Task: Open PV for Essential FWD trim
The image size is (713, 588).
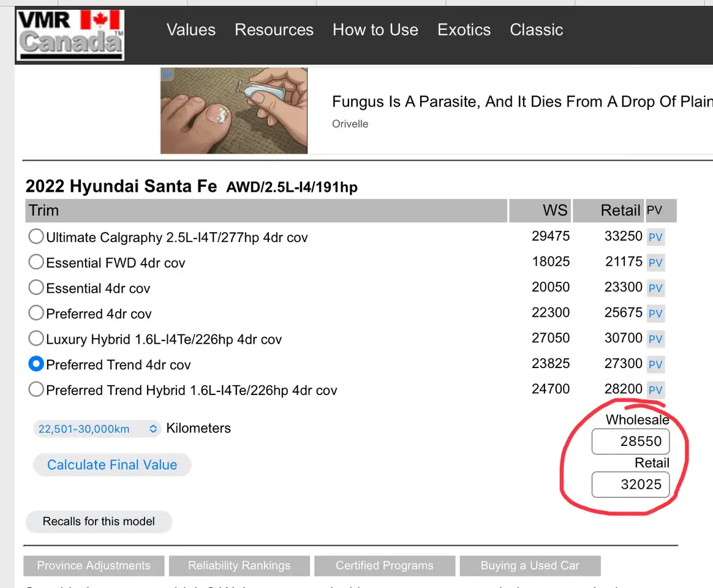Action: pos(655,262)
